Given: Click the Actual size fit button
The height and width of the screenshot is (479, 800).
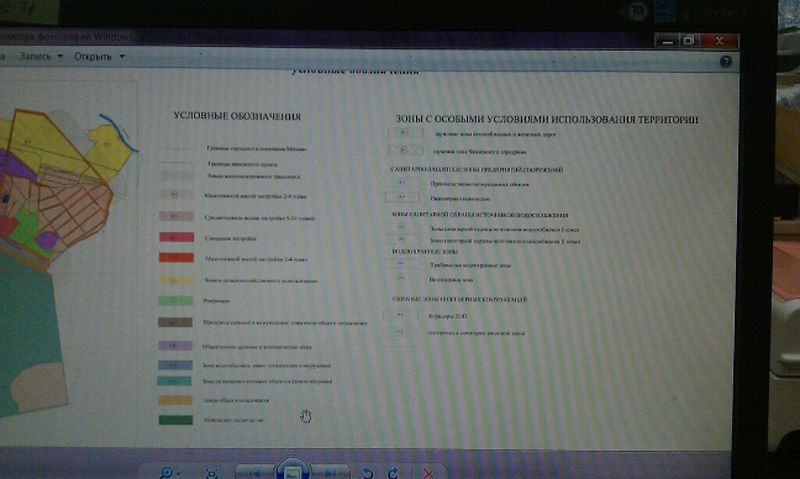Looking at the screenshot, I should pos(212,474).
